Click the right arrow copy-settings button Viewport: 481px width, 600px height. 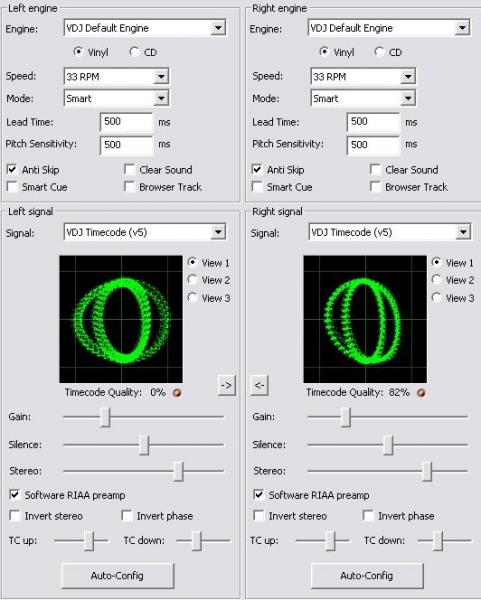tap(226, 385)
